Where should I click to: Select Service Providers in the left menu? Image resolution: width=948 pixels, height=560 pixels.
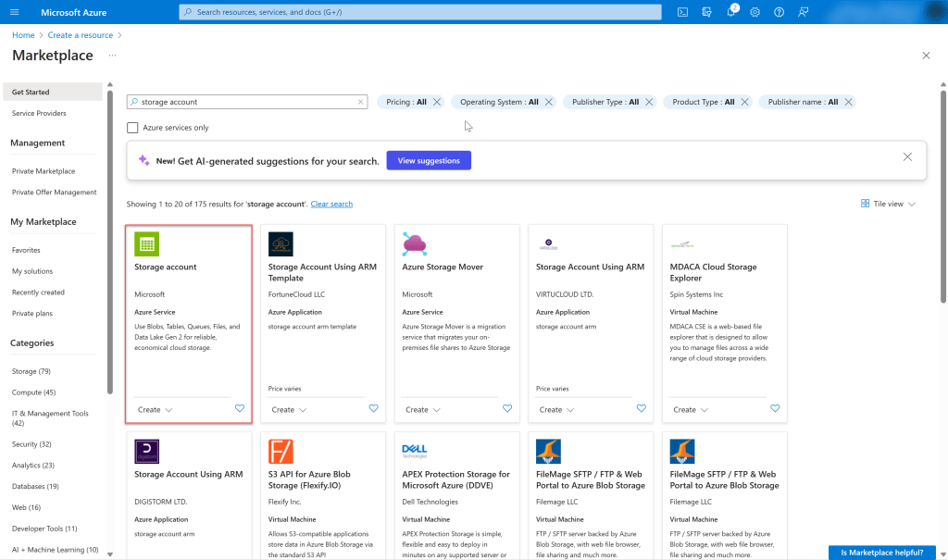tap(39, 113)
